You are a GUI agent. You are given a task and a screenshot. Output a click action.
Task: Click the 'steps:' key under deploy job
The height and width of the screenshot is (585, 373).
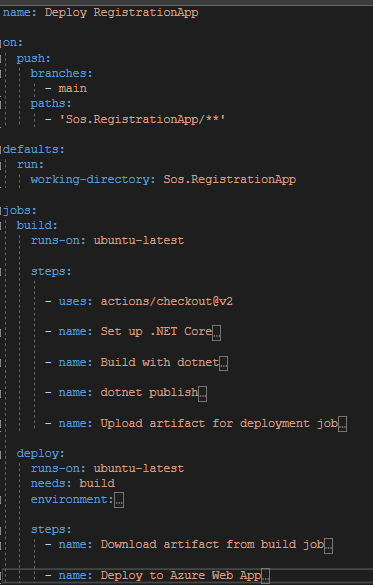point(51,529)
